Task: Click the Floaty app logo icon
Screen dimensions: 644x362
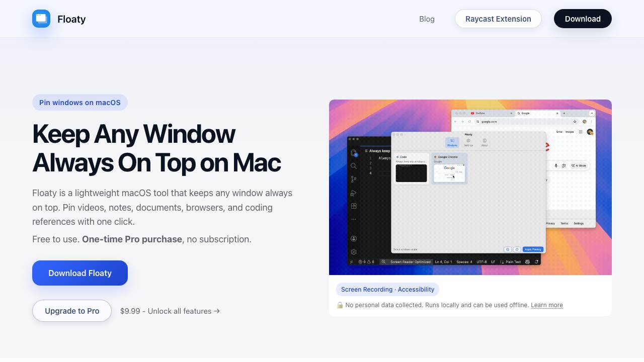Action: (x=41, y=19)
